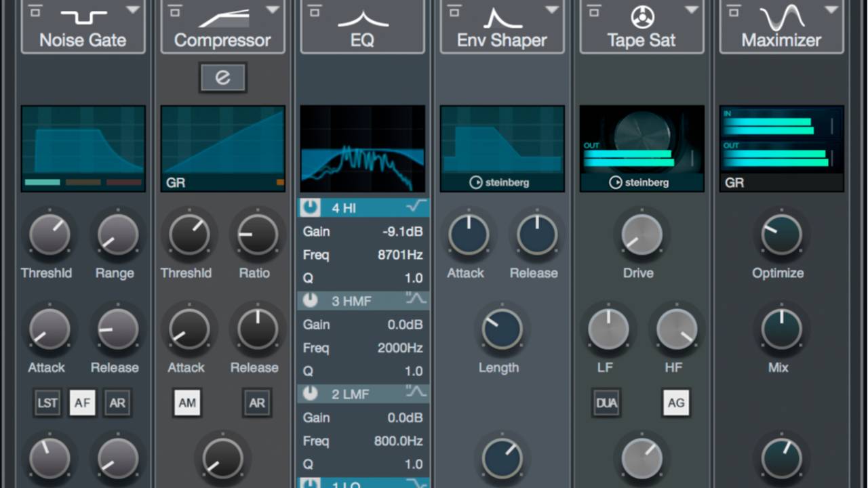The height and width of the screenshot is (488, 868).
Task: Click the small square icon in the Tape Sat header
Action: pyautogui.click(x=595, y=10)
